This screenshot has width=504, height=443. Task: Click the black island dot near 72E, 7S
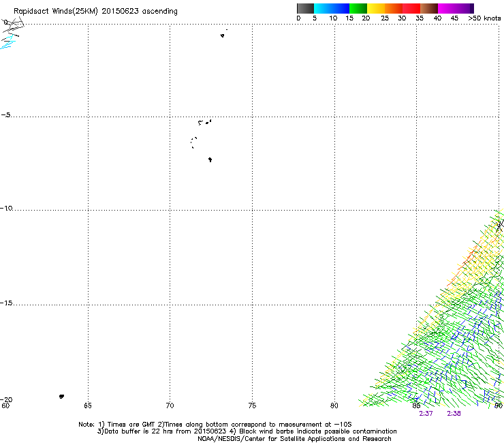pos(210,159)
